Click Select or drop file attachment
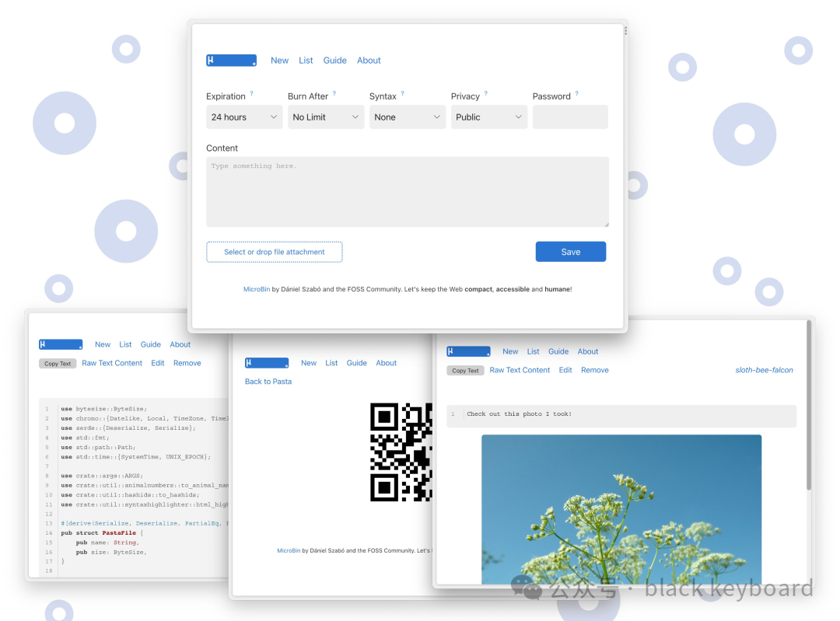 (274, 252)
